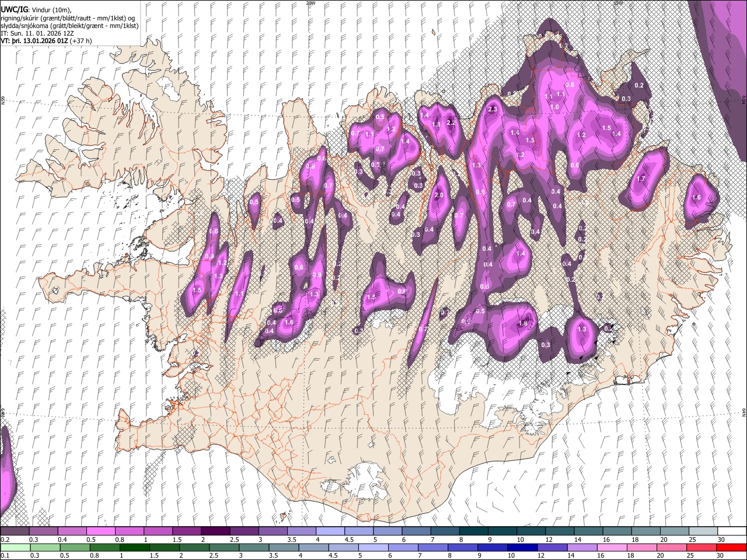
Task: Select the pale gray swatch between 25 and 30
Action: pos(704,531)
